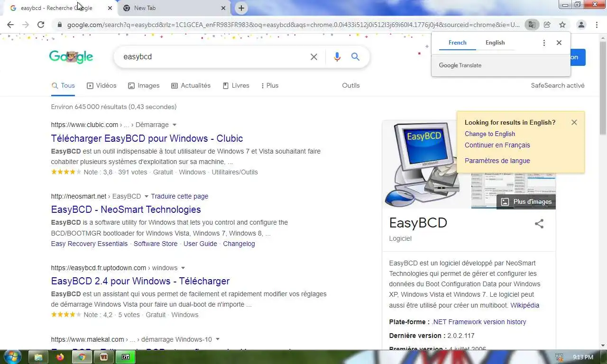Open the Windows Start button
Viewport: 607px width, 364px height.
coord(12,356)
